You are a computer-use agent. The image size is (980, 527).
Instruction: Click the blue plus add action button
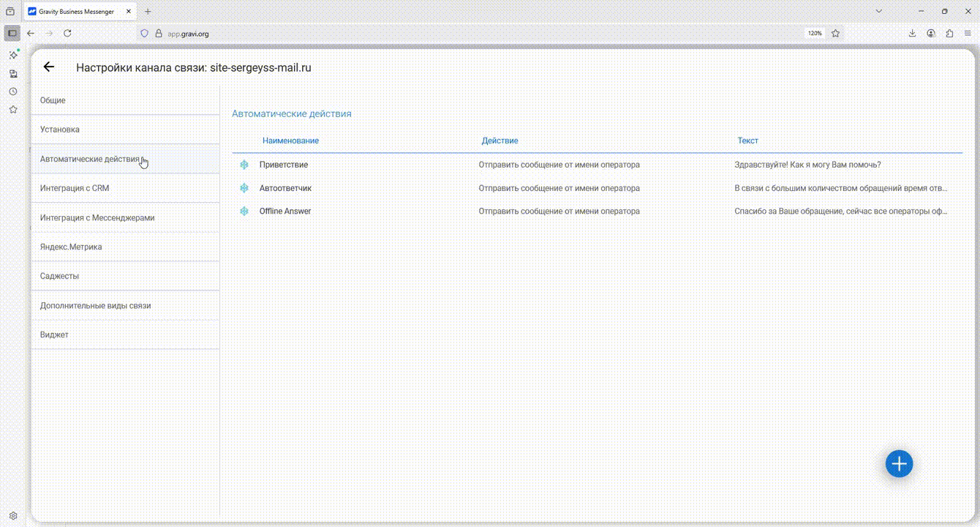click(899, 464)
